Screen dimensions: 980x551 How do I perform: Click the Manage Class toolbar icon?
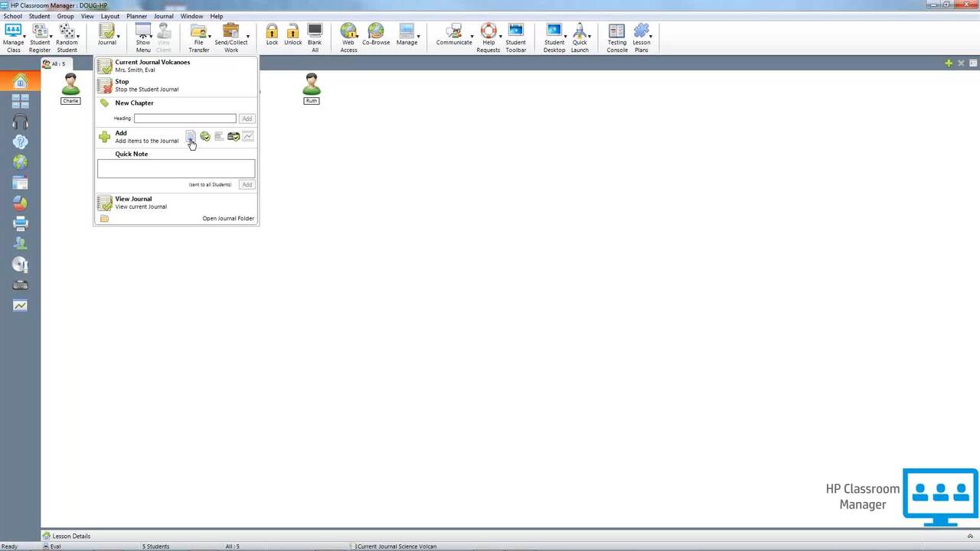[x=13, y=37]
